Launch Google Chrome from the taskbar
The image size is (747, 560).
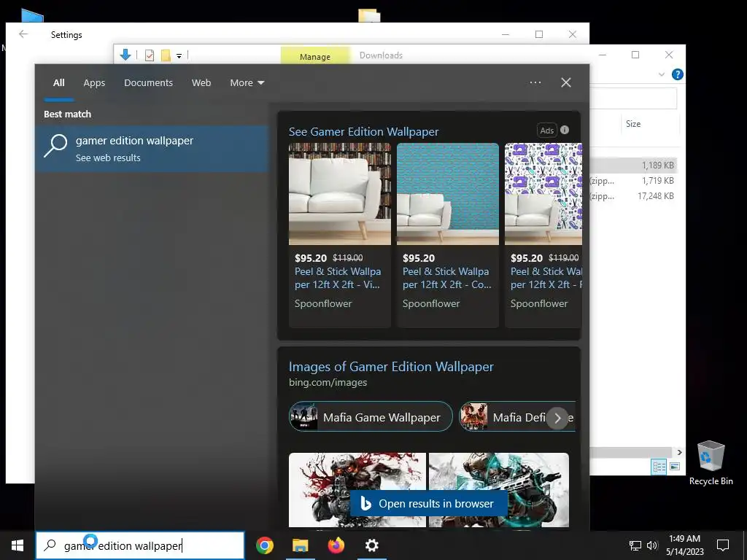[265, 545]
